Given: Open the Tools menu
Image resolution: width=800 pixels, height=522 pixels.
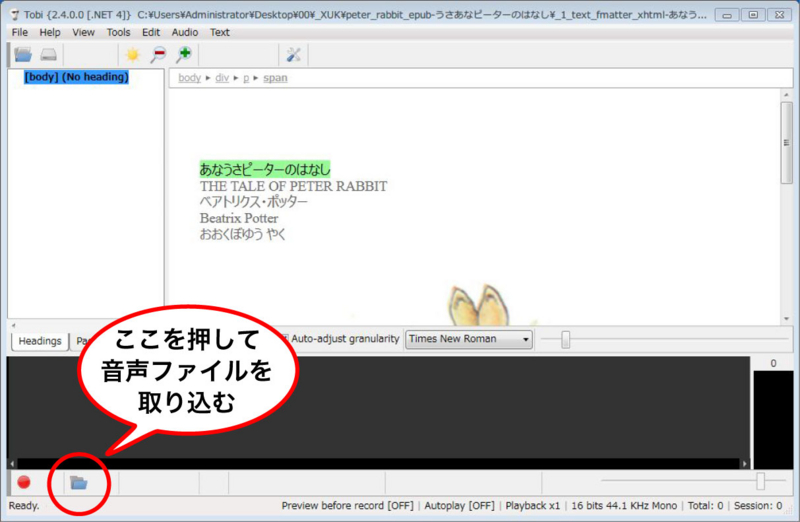Looking at the screenshot, I should 118,32.
